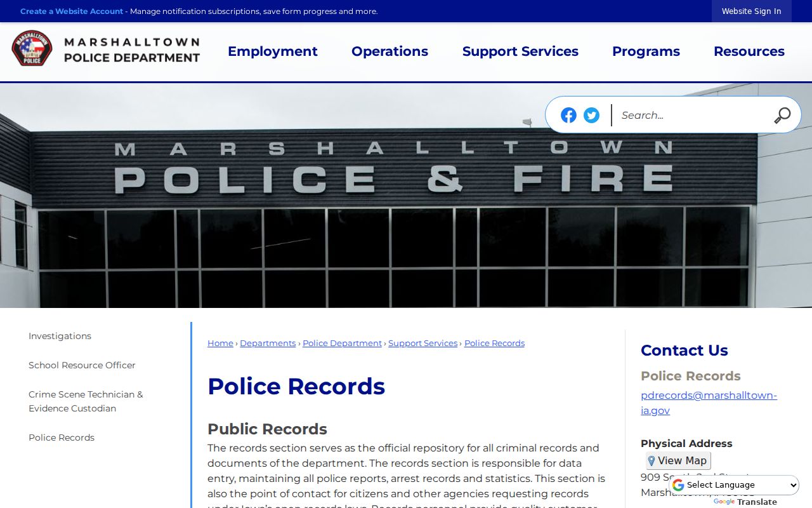Open the Facebook page icon

coord(568,115)
